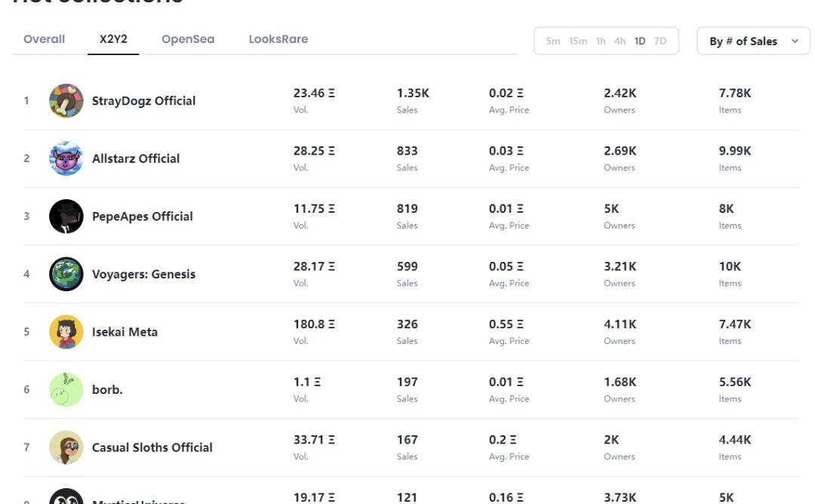This screenshot has height=504, width=815.
Task: Click the Isekai Meta avatar icon
Action: tap(66, 332)
